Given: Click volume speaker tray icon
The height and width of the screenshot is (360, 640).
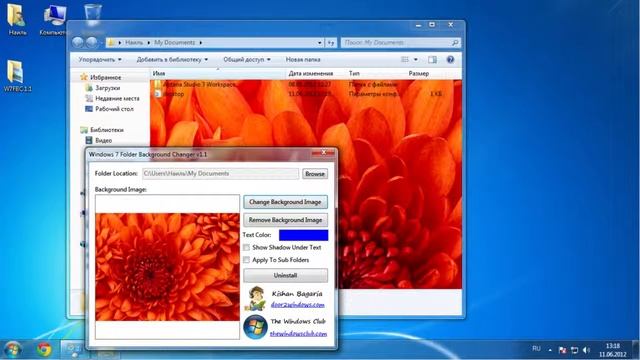Looking at the screenshot, I should [x=587, y=350].
